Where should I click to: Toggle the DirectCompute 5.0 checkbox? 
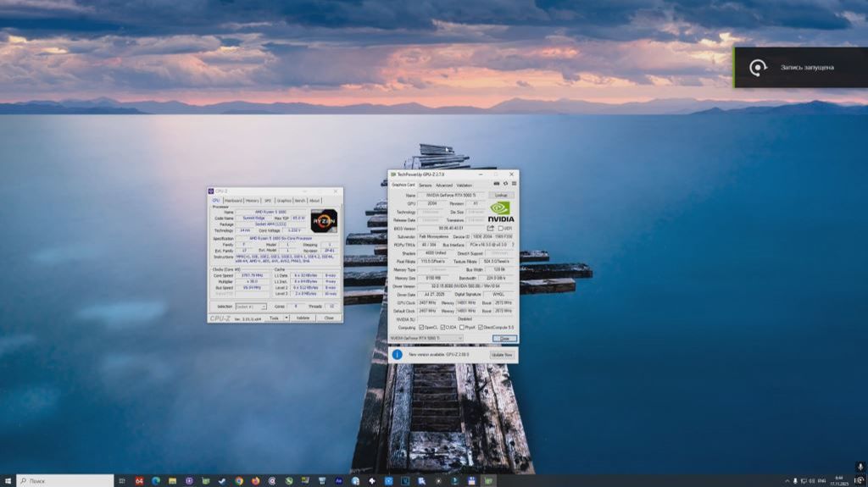[x=481, y=327]
